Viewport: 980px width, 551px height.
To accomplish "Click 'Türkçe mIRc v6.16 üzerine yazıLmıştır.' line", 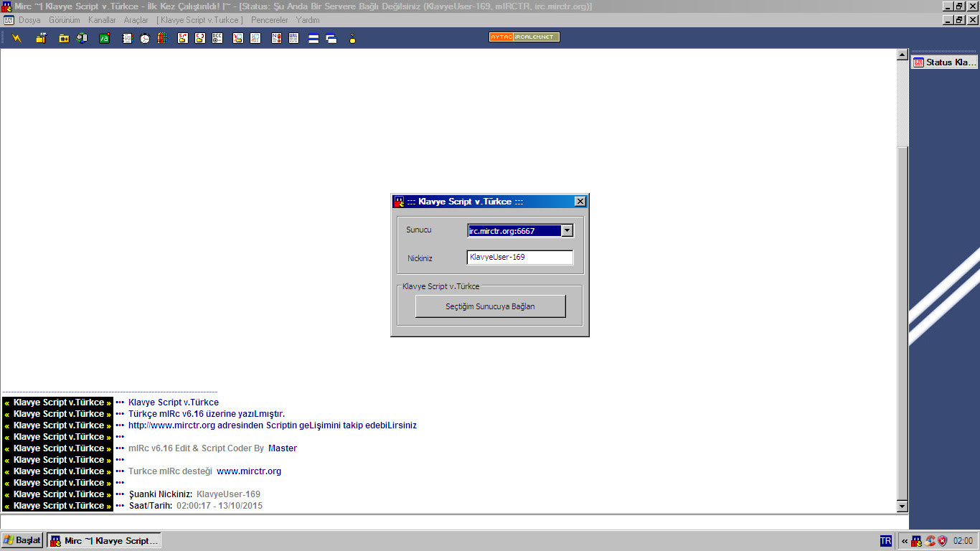I will click(x=207, y=414).
